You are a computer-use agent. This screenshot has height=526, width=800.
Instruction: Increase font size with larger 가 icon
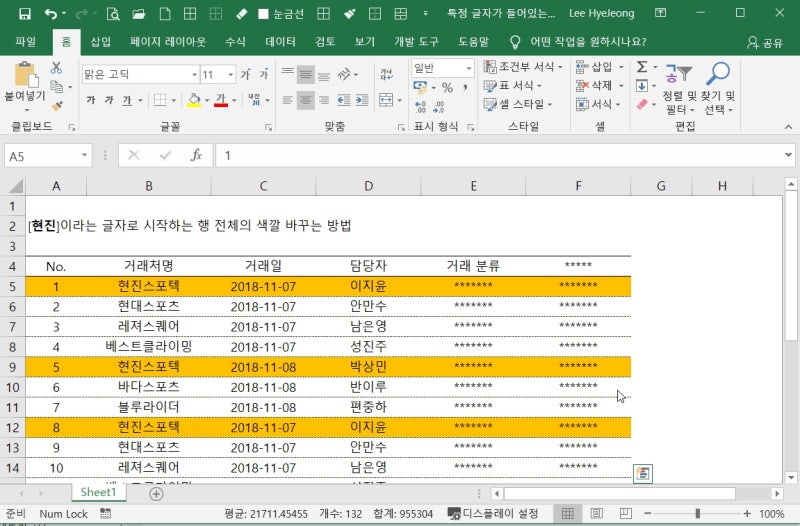click(x=245, y=74)
